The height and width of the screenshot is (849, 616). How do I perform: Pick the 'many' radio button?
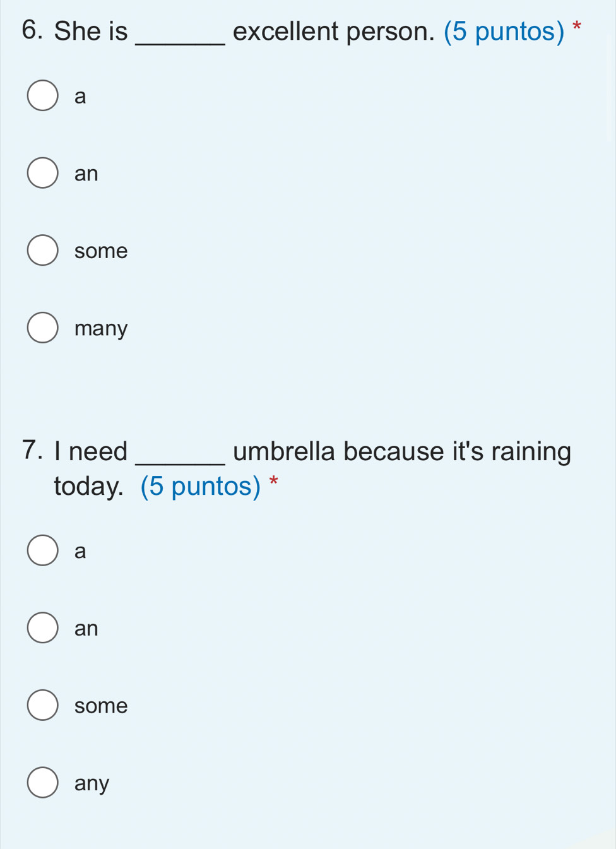pos(42,328)
